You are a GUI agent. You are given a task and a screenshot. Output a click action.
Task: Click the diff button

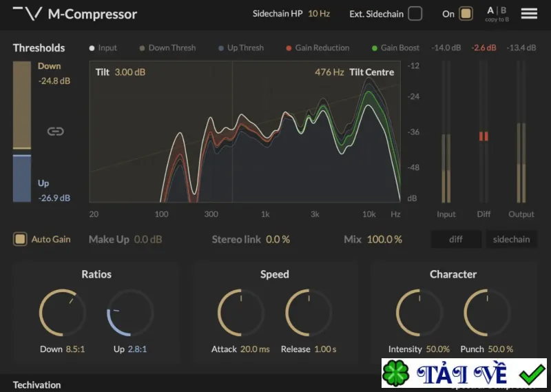pos(456,239)
